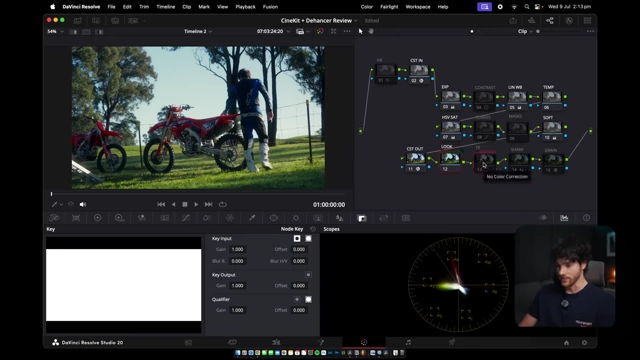Jump to last frame button
The height and width of the screenshot is (360, 640).
tap(209, 204)
